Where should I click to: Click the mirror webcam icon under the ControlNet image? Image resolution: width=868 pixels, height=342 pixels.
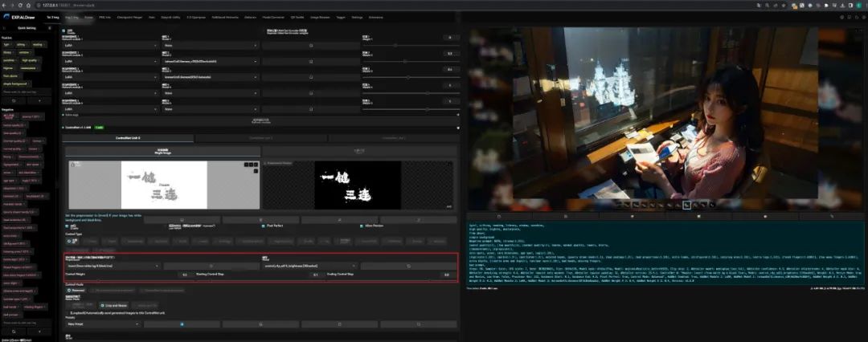[x=339, y=220]
